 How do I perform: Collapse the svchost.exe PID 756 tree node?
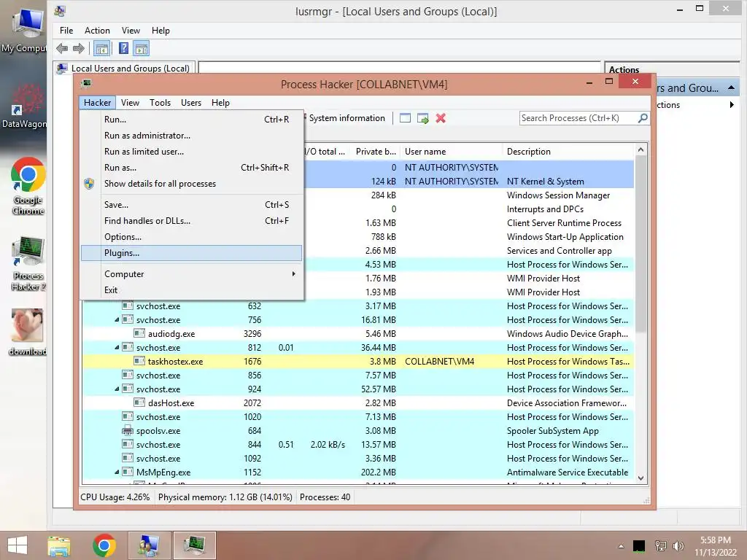click(117, 320)
